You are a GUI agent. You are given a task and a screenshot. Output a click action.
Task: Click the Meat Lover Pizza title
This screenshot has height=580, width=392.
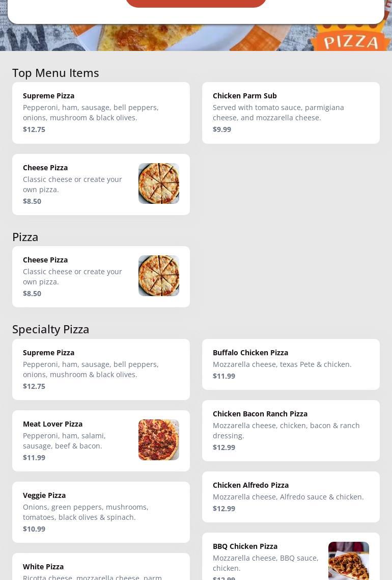[x=52, y=424]
